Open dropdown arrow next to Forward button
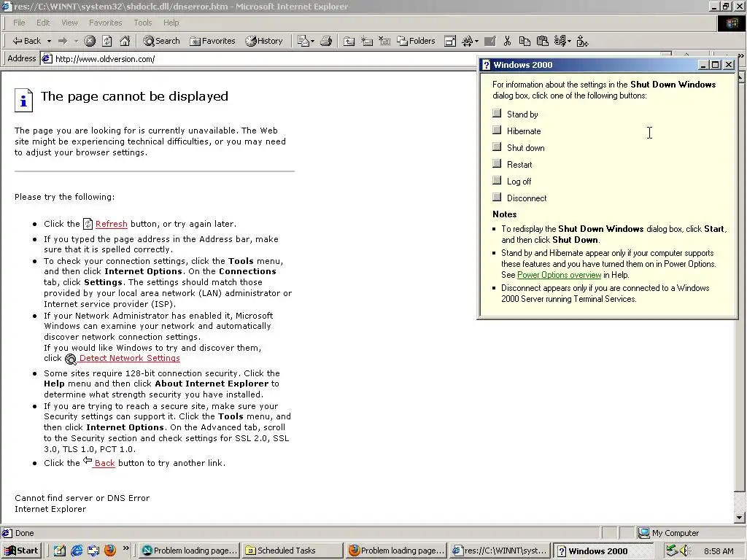Screen dimensions: 747x560 76,42
